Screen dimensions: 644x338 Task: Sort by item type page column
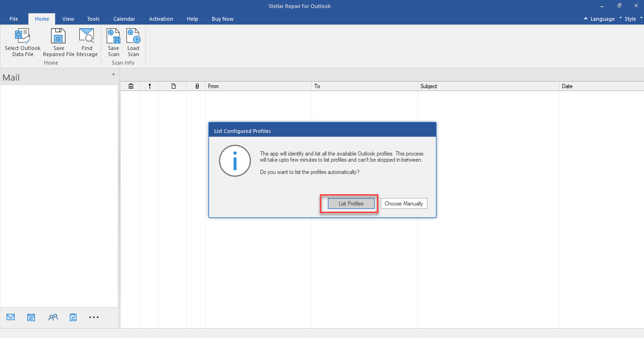click(x=173, y=86)
